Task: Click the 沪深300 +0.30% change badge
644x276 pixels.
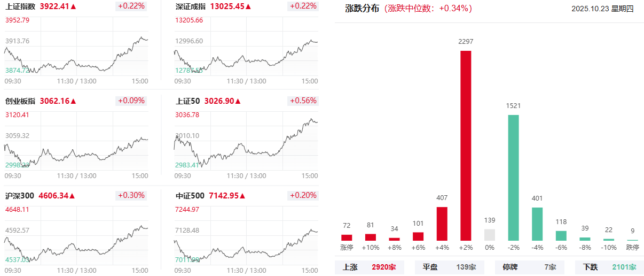Action: click(131, 195)
